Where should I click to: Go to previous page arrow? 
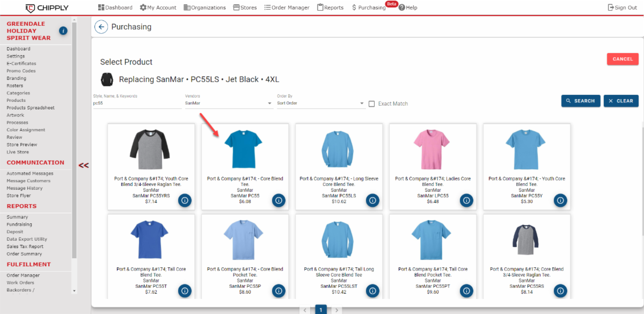coord(305,310)
